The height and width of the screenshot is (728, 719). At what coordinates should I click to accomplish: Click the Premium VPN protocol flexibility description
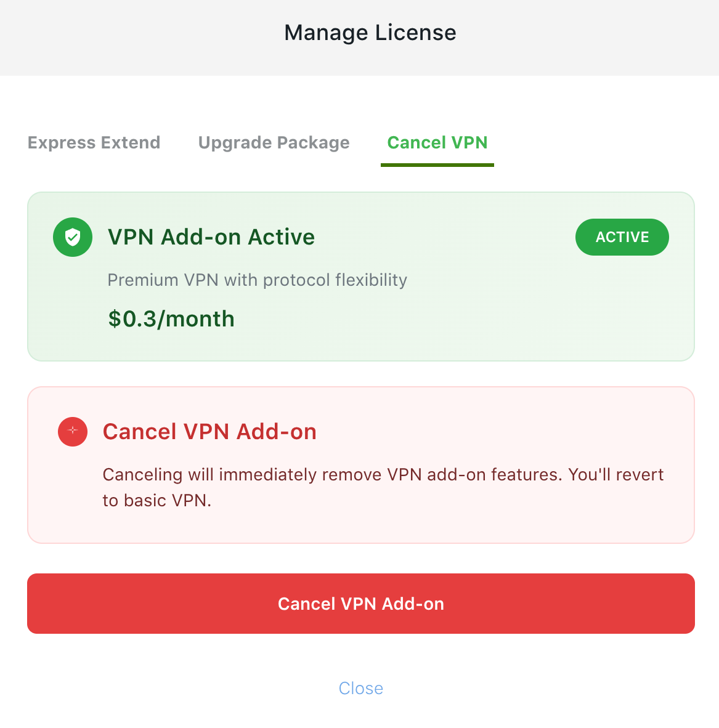[258, 280]
